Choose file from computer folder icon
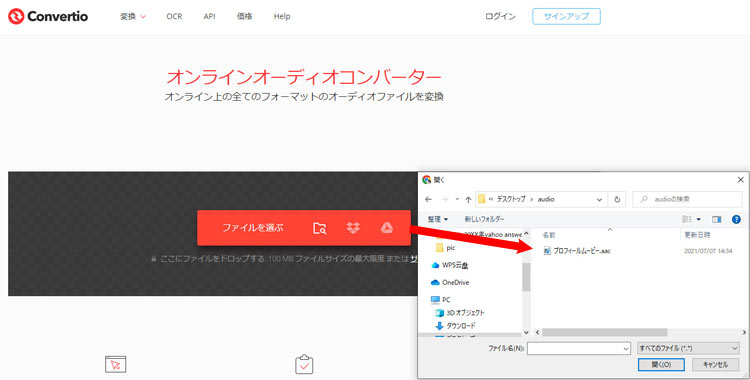Screen dimensions: 750x380 [320, 228]
